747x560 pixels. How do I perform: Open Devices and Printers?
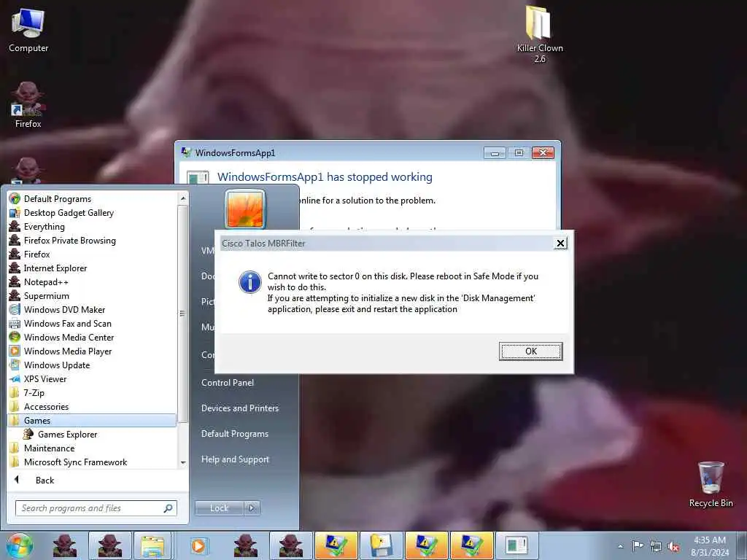click(240, 408)
